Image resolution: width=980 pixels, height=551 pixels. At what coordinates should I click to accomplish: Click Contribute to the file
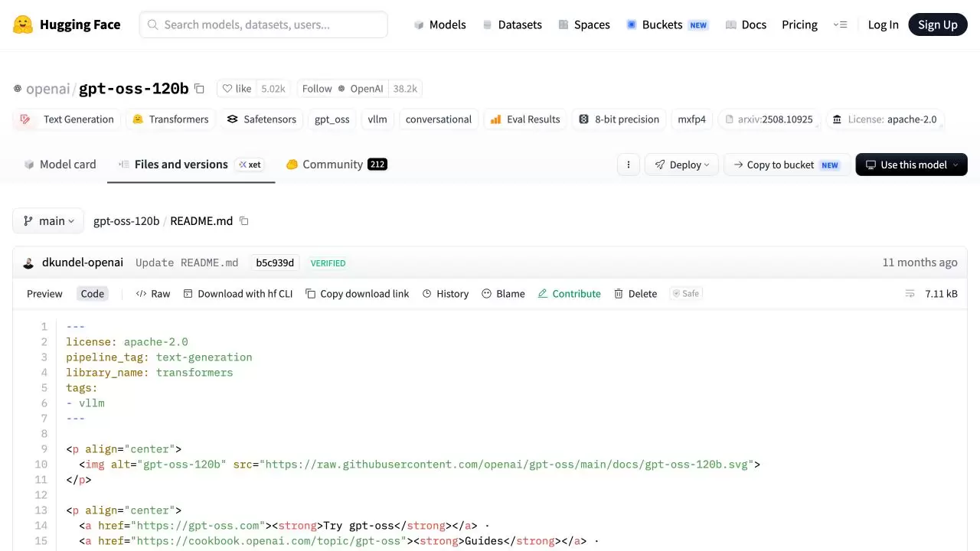570,294
